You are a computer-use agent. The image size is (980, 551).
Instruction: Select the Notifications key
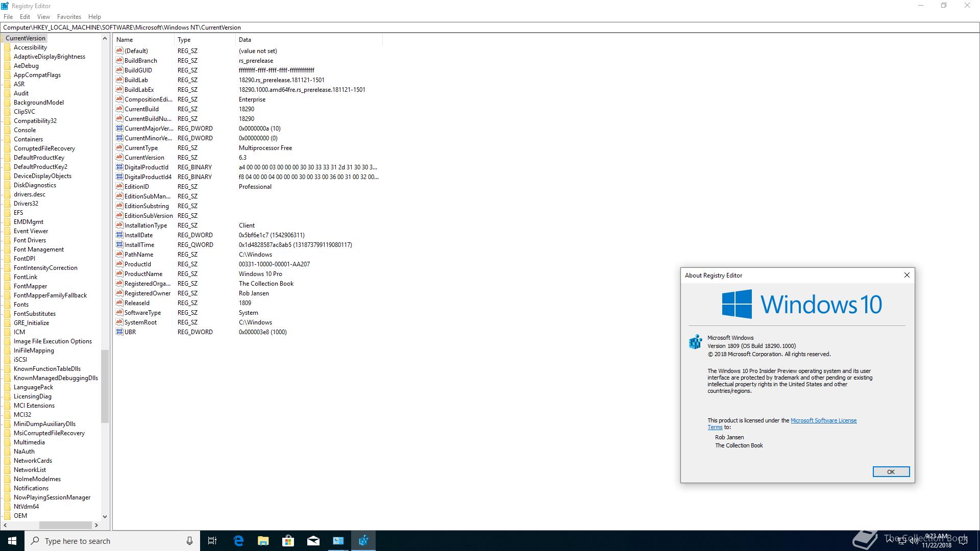(31, 488)
